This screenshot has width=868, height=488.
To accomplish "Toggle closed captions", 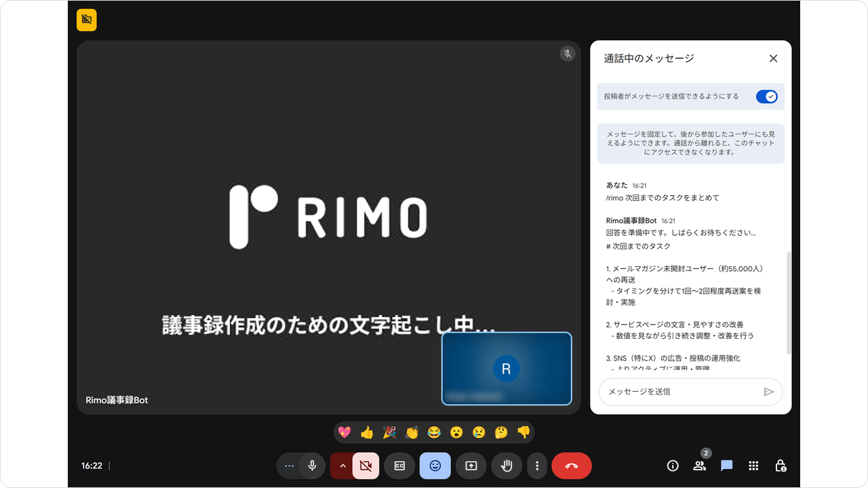I will [399, 466].
